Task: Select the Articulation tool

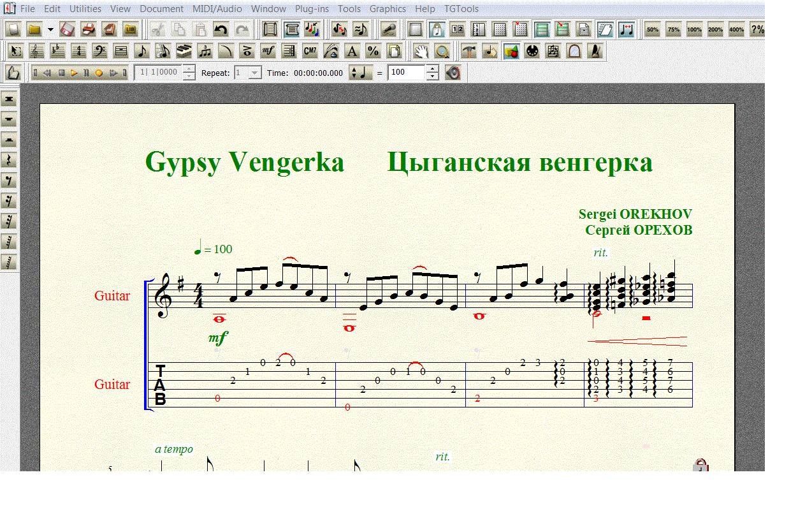Action: coord(247,51)
